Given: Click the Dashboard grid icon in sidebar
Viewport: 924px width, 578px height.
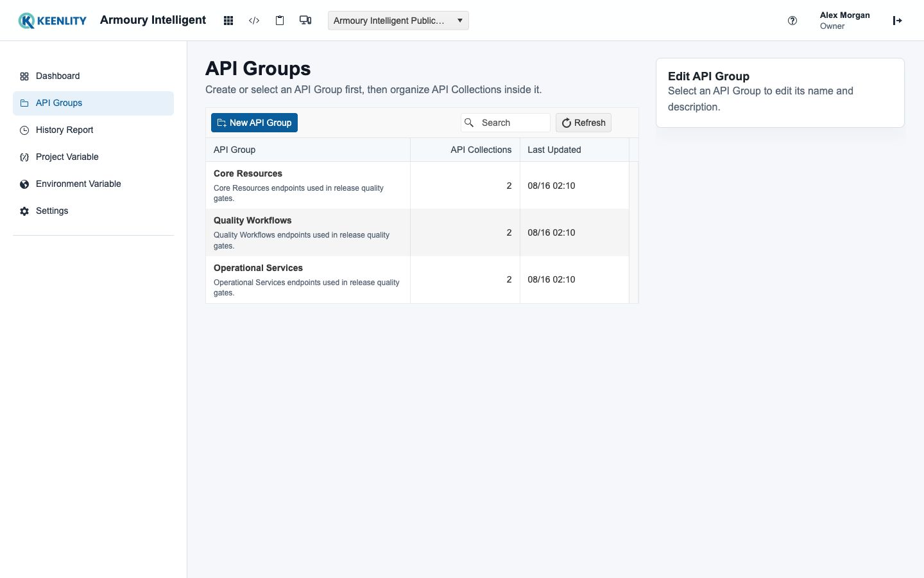Looking at the screenshot, I should point(24,76).
